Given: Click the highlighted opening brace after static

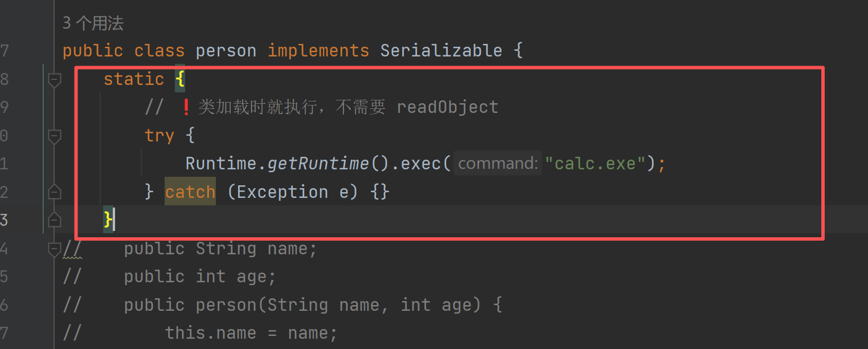Looking at the screenshot, I should pos(180,79).
